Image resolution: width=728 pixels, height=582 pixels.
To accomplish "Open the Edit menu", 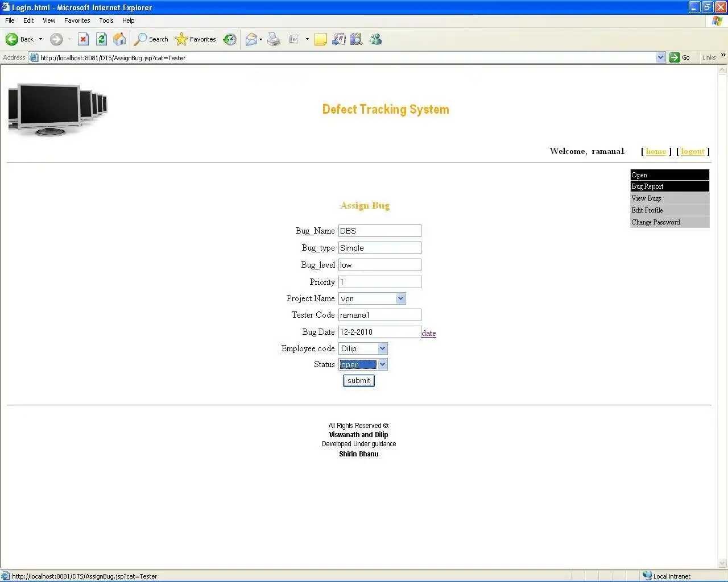I will (x=28, y=20).
